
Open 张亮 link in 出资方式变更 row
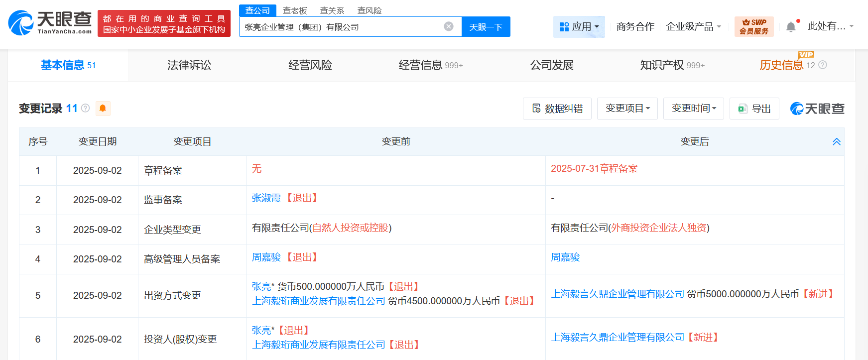click(261, 287)
